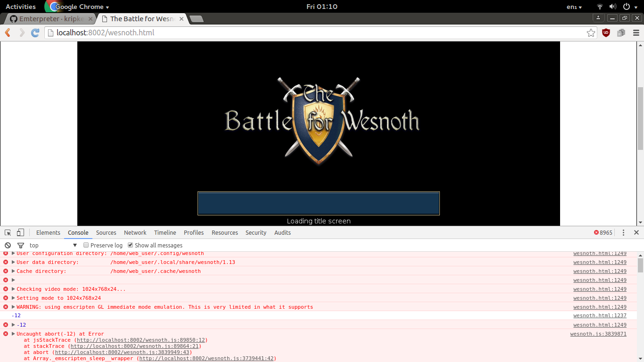This screenshot has height=362, width=644.
Task: Expand the Cache directory message
Action: coord(13,271)
